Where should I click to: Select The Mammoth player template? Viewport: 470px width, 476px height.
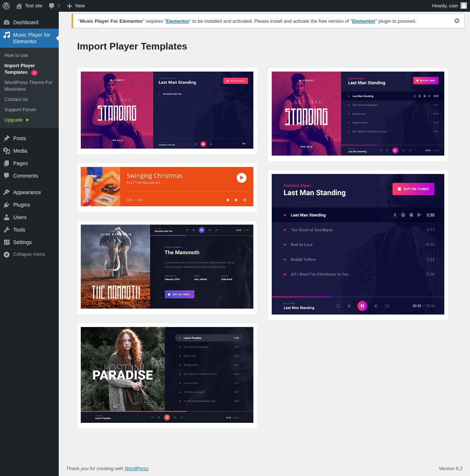click(x=167, y=266)
